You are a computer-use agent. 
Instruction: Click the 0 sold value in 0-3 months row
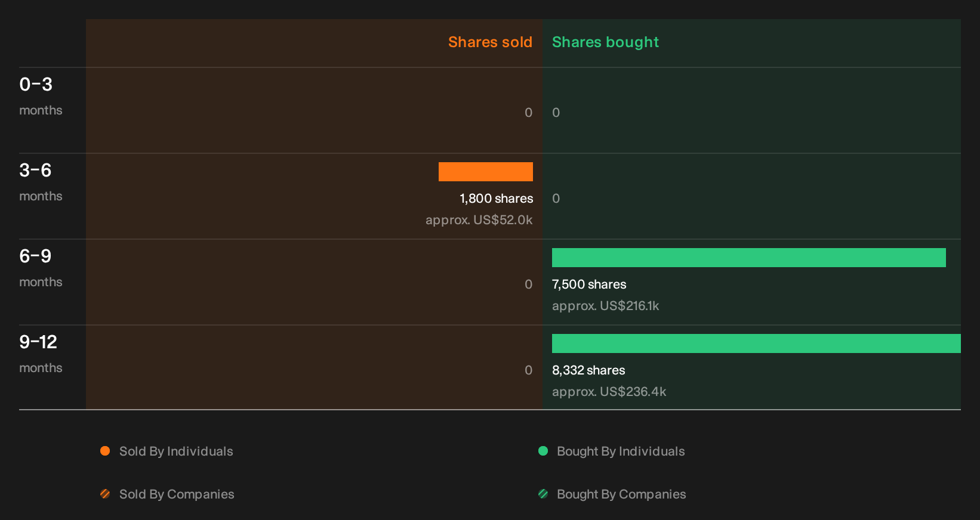(x=529, y=113)
